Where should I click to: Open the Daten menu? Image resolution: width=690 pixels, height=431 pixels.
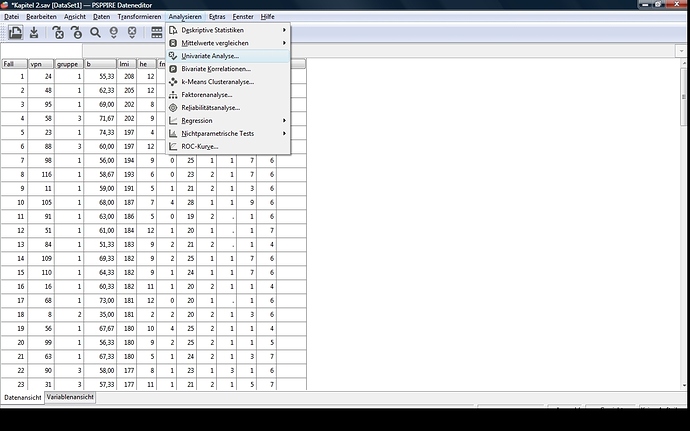pyautogui.click(x=101, y=17)
